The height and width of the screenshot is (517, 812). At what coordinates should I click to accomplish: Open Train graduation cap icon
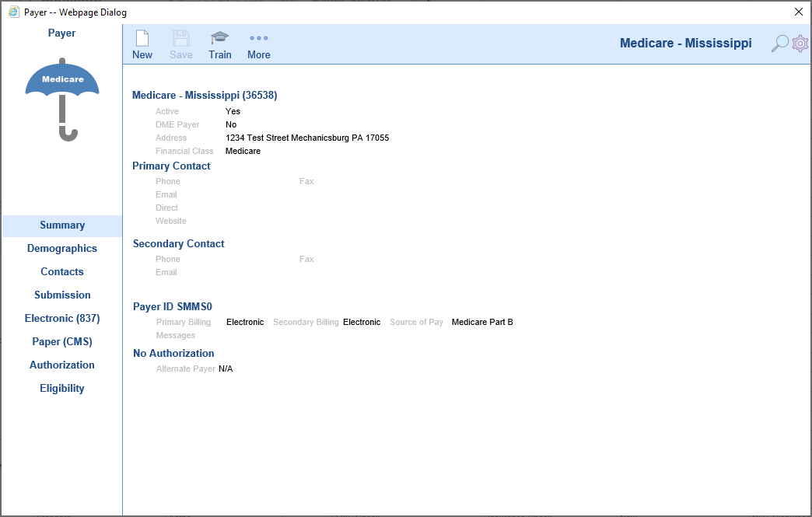(x=219, y=38)
